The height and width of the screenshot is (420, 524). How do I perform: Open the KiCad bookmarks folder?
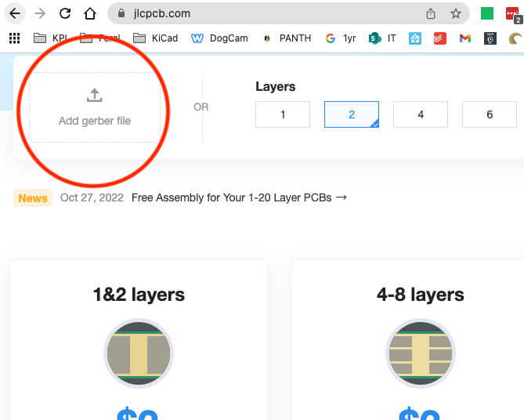coord(155,38)
